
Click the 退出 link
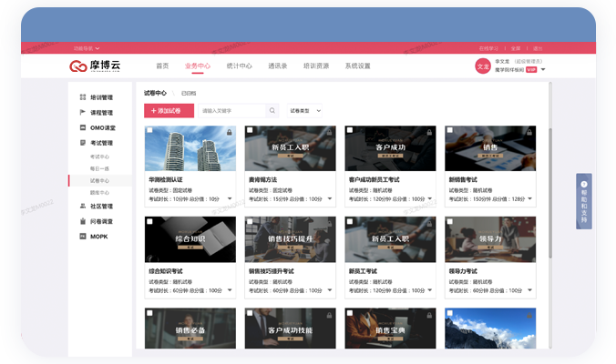coord(538,48)
